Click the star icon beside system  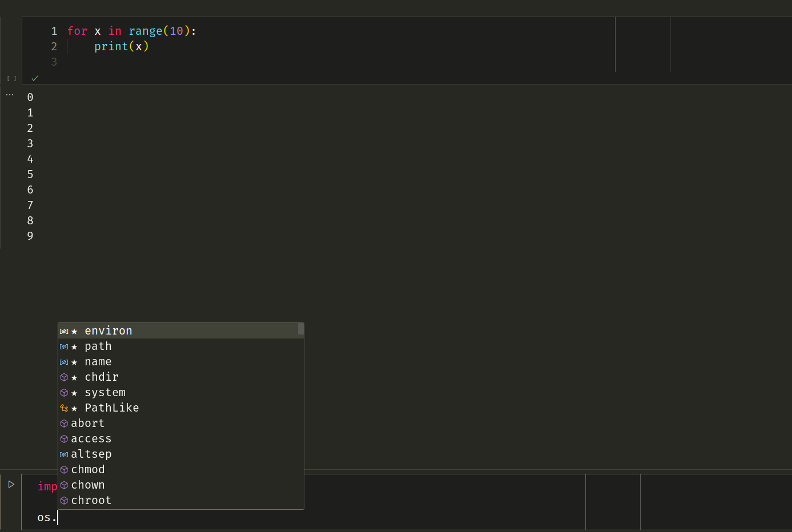click(x=74, y=392)
